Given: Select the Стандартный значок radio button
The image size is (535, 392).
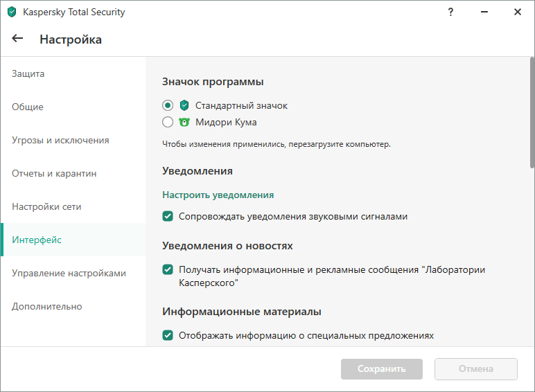Looking at the screenshot, I should (x=168, y=106).
